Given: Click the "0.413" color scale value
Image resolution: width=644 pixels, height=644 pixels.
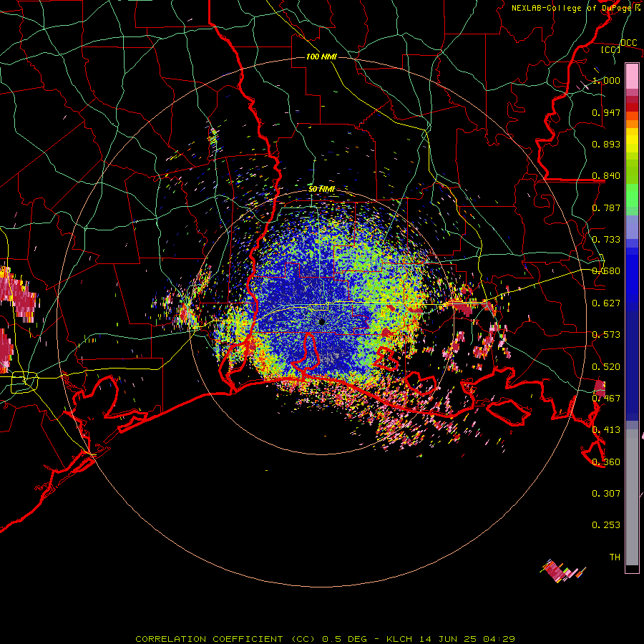Looking at the screenshot, I should (x=606, y=430).
